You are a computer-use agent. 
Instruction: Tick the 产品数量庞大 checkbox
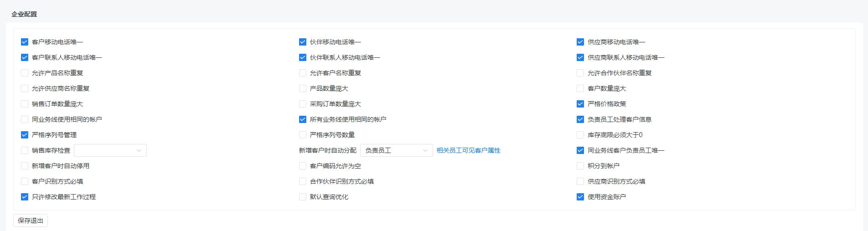pos(303,88)
